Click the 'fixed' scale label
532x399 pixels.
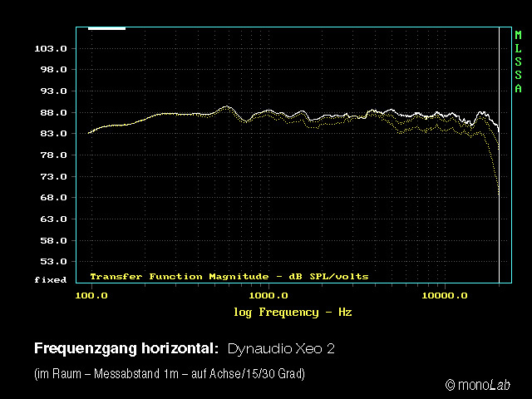click(51, 280)
